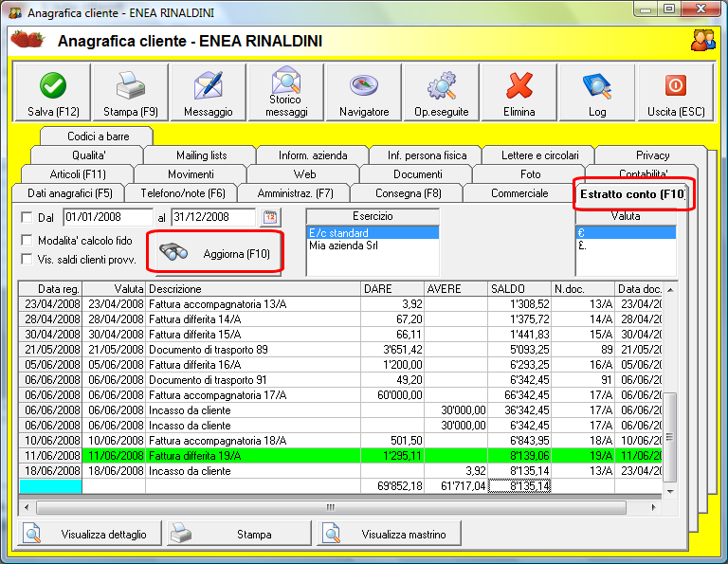728x564 pixels.
Task: Click the Descrizione column header
Action: coord(253,289)
